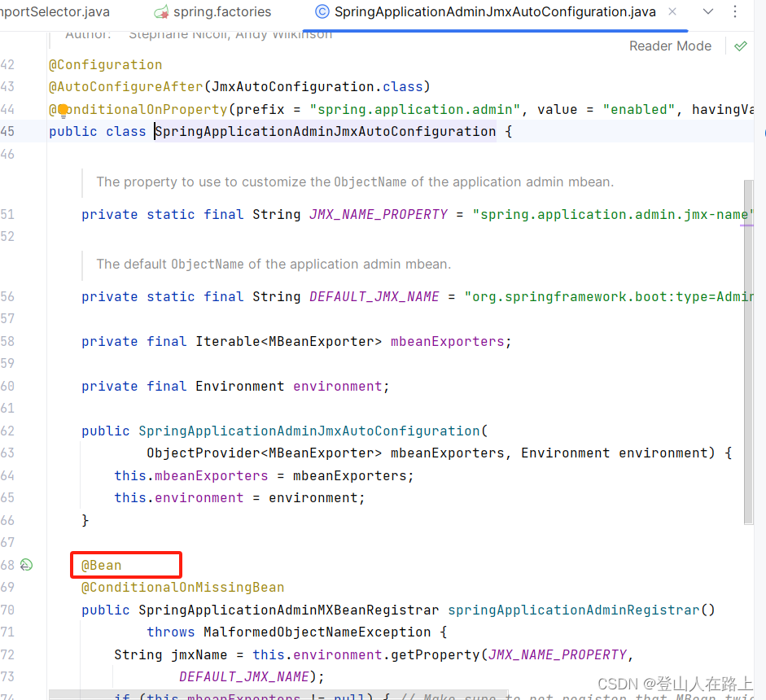The image size is (766, 700).
Task: Click DEFAULT_JMX_NAME on line 73
Action: (243, 676)
